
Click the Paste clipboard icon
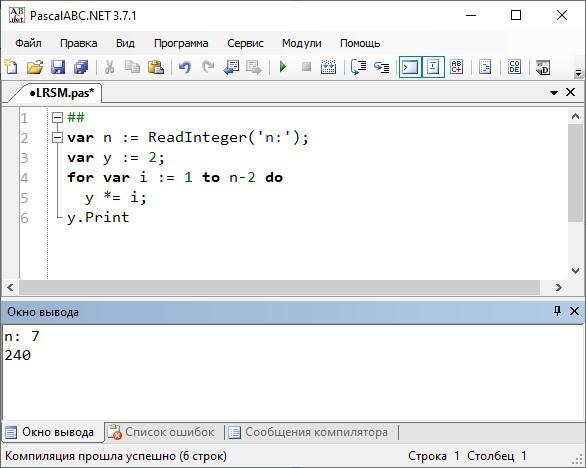156,67
